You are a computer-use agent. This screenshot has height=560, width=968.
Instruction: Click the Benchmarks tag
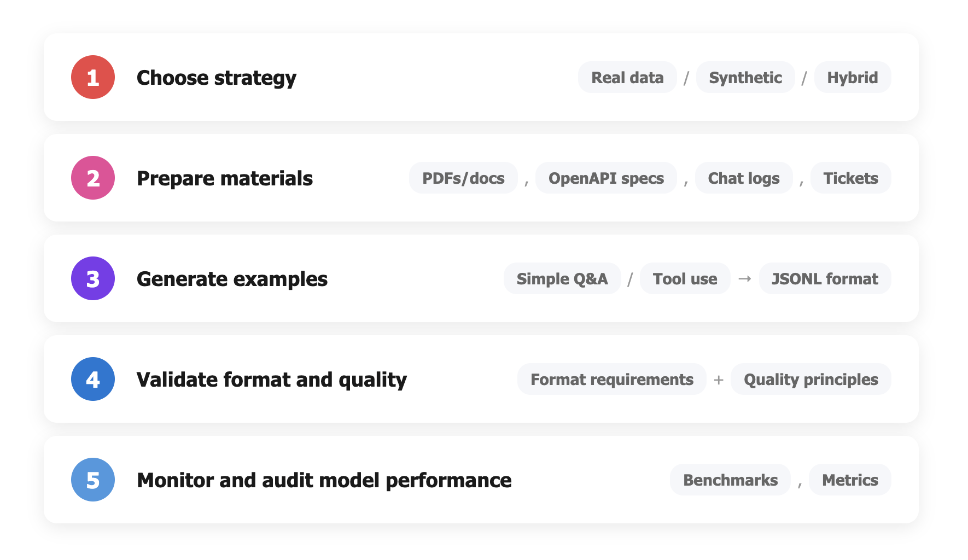pos(730,480)
